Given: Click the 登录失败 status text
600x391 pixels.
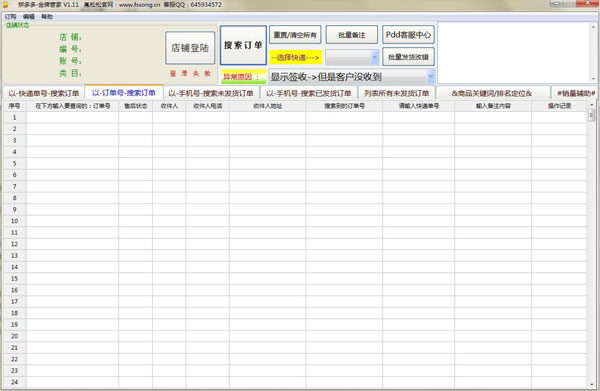Looking at the screenshot, I should click(190, 73).
